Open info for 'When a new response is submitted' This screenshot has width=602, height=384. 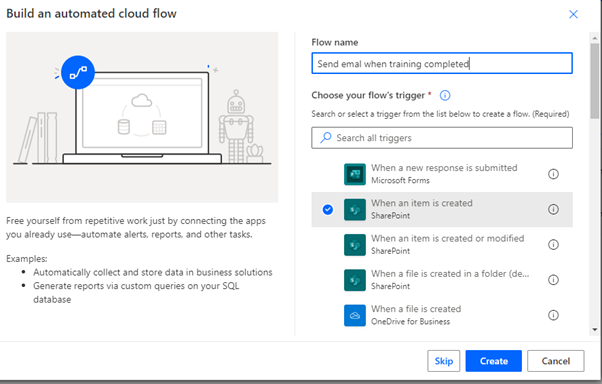(x=553, y=174)
